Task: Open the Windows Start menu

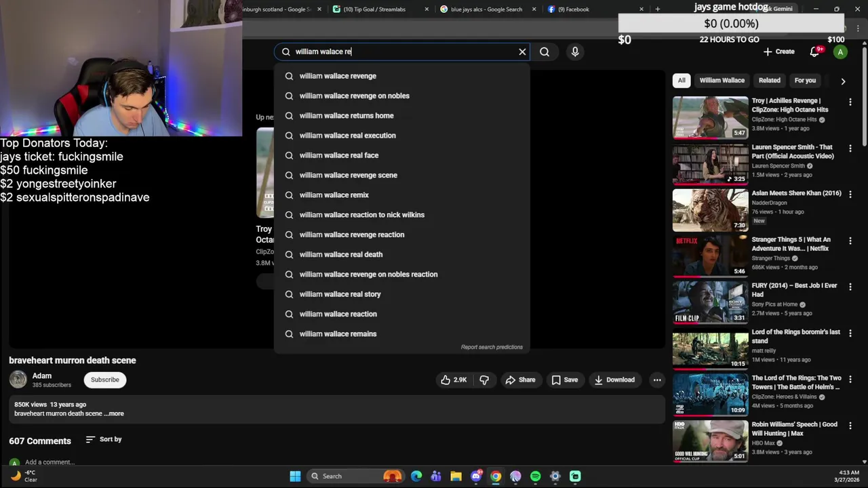Action: [x=295, y=476]
